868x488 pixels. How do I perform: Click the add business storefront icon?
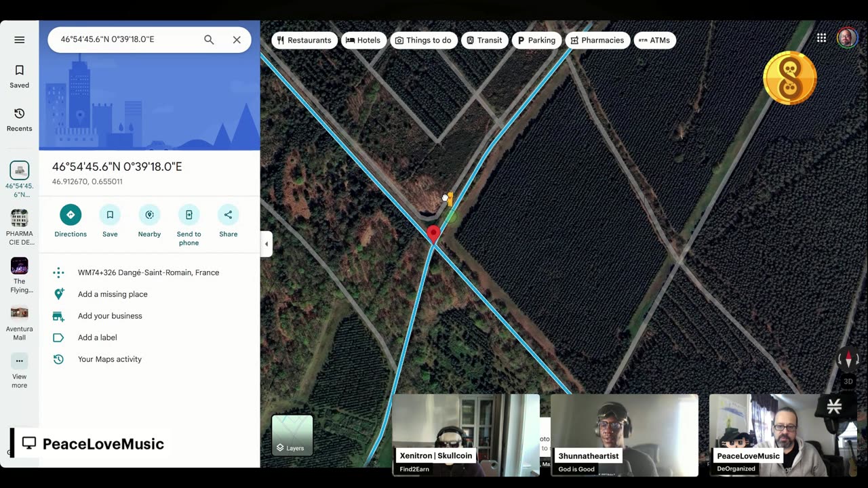point(58,316)
